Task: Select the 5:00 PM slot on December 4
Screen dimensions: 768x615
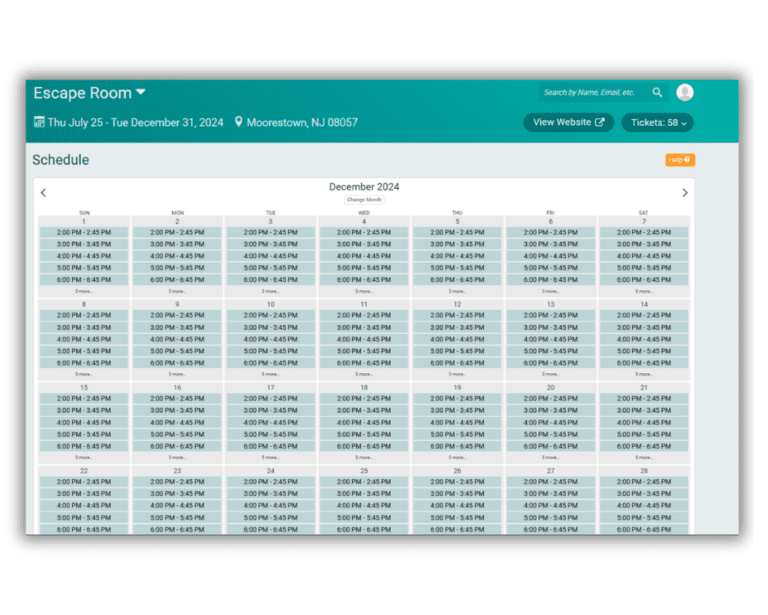Action: tap(364, 268)
